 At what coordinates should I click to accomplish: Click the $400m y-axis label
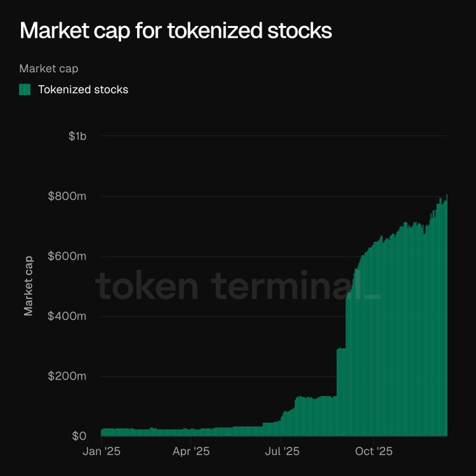click(x=67, y=316)
